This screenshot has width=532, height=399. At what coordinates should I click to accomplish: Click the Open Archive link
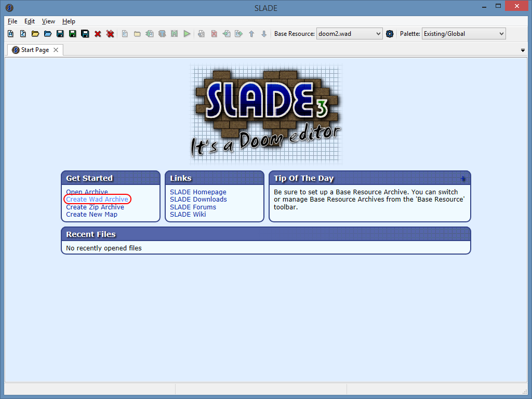pos(87,192)
